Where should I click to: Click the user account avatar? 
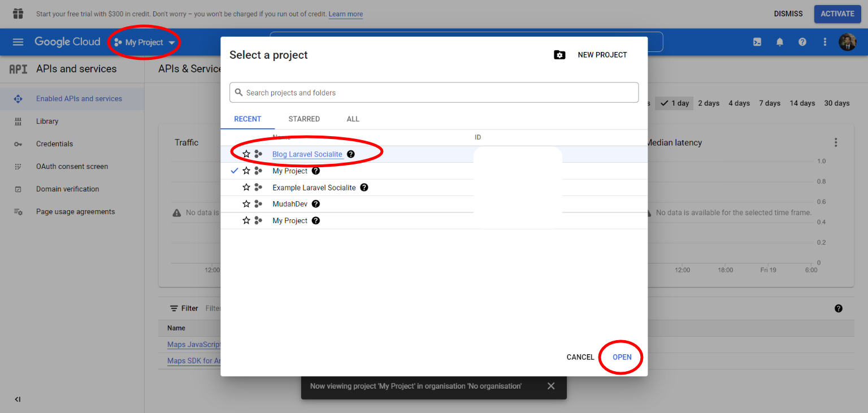(x=847, y=42)
